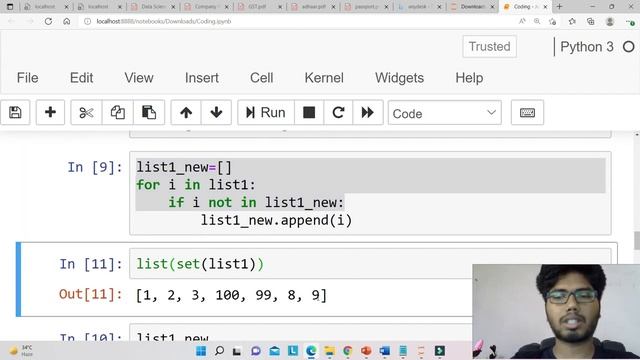Open Windows taskbar search

[219, 351]
